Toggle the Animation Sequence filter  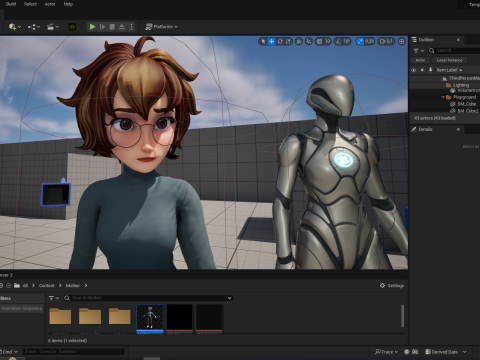(22, 309)
